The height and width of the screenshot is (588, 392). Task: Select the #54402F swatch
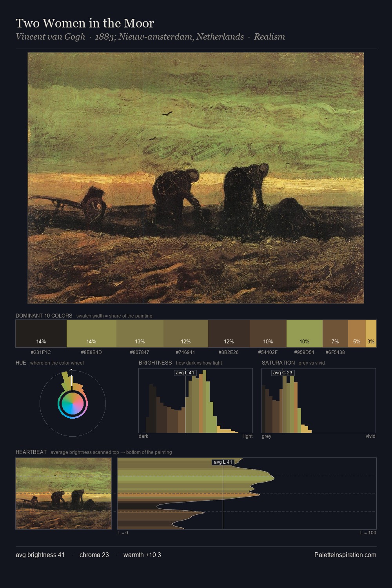[x=268, y=334]
